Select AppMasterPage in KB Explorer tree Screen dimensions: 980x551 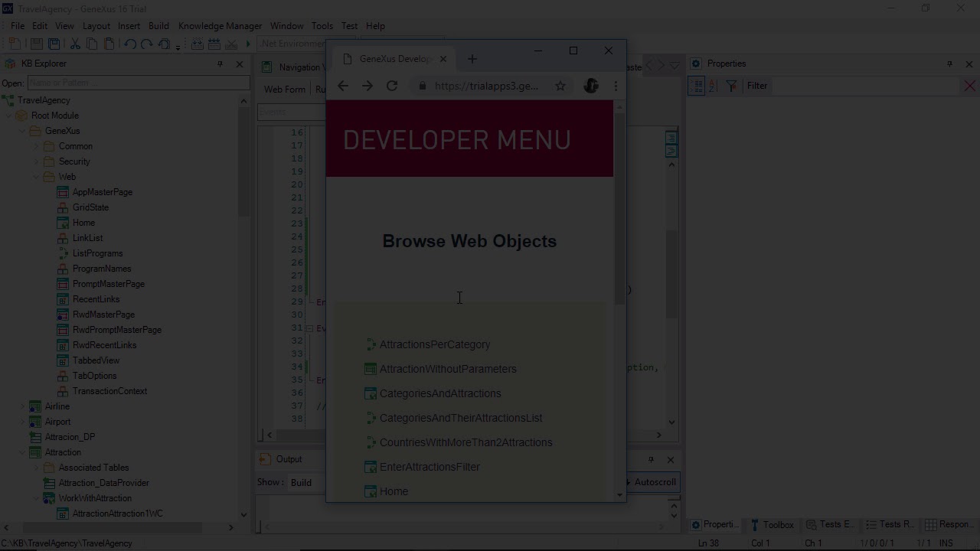coord(103,192)
